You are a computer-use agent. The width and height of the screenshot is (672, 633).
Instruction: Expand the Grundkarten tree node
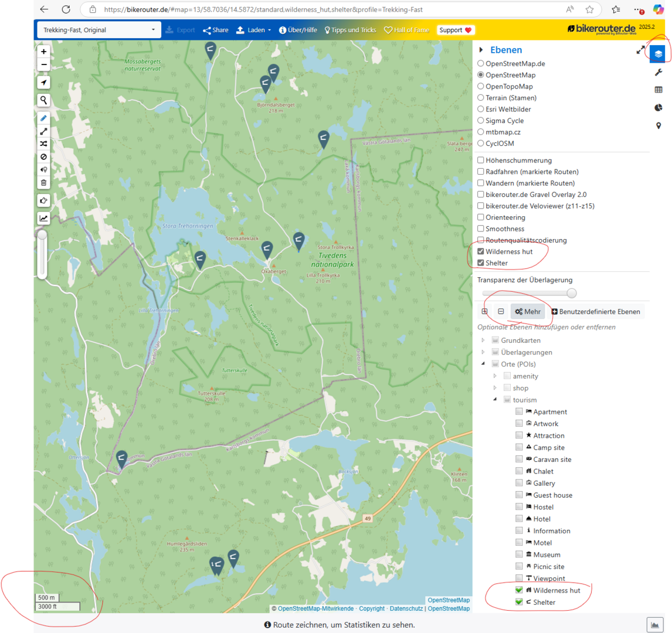click(483, 341)
